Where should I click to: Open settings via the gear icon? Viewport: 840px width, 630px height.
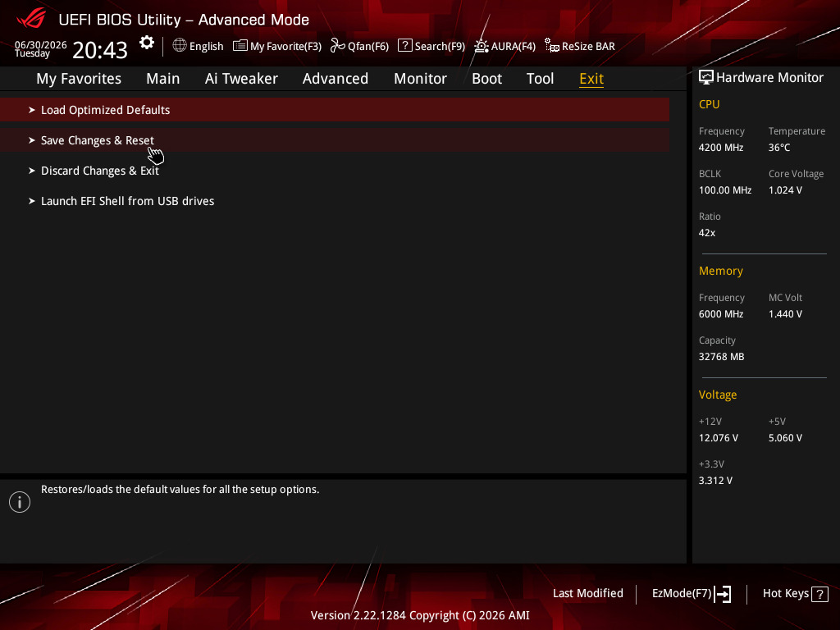[x=147, y=43]
